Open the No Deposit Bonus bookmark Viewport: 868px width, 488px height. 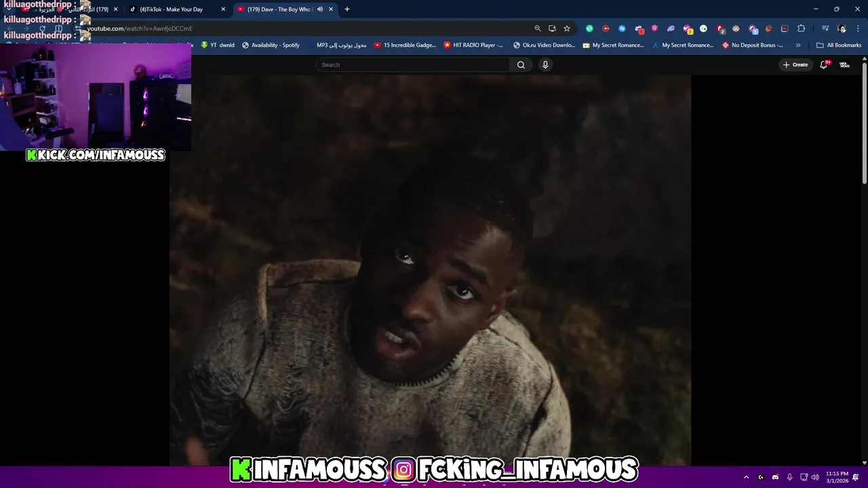point(753,45)
